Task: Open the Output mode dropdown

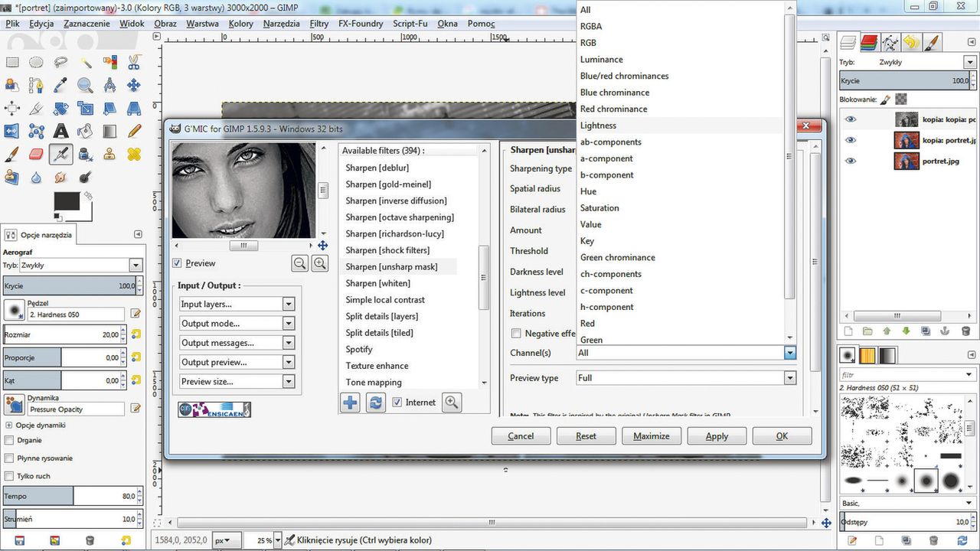Action: (237, 323)
